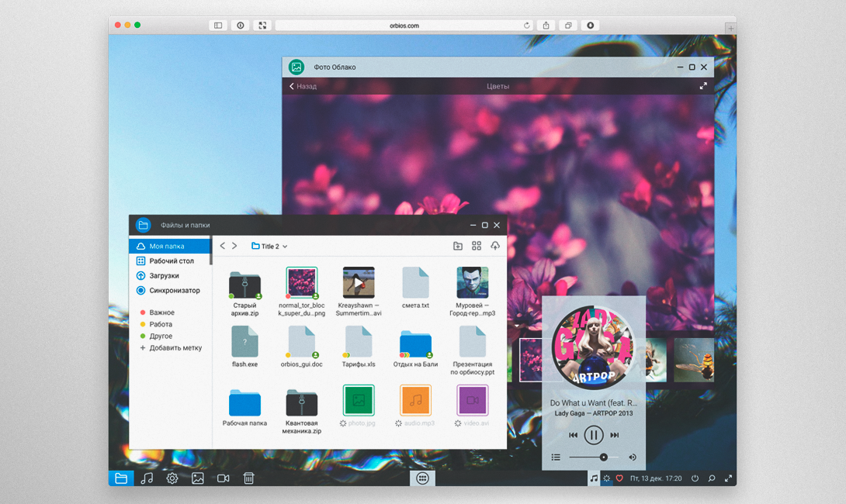Screen dimensions: 846x504
Task: Select the uploading audio.mp3 file
Action: pos(415,406)
